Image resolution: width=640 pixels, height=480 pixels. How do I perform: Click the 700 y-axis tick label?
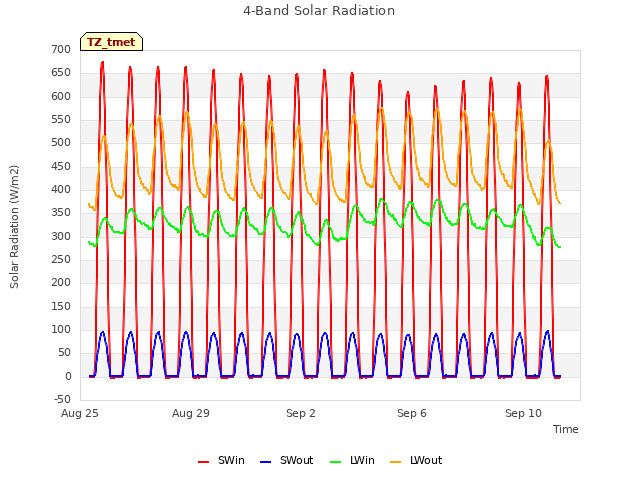(x=61, y=49)
